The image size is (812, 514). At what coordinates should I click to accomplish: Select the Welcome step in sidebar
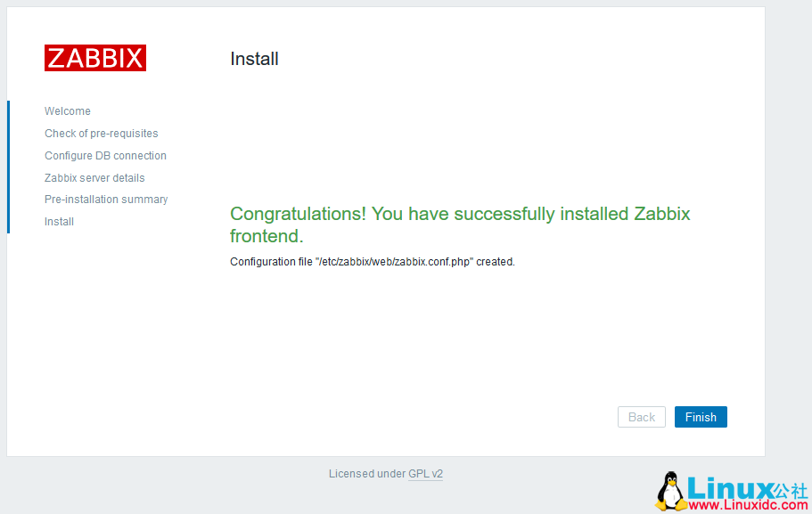tap(68, 111)
